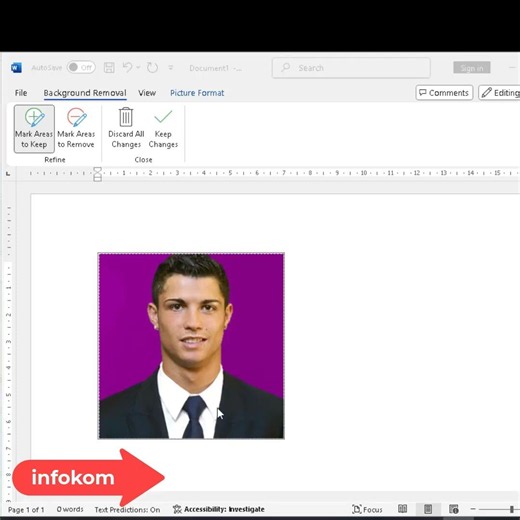Click the 0 words count
Screen dimensions: 520x520
[70, 509]
